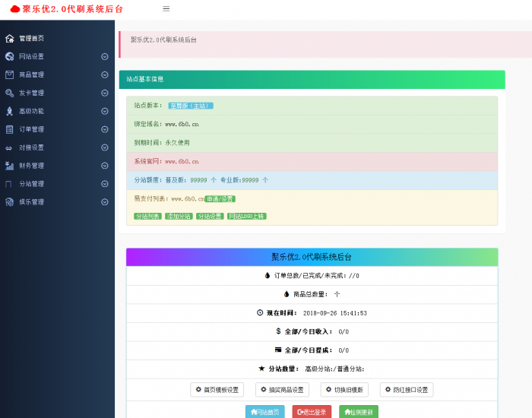Screen dimensions: 532x418
Task: Click the chart icon beside 财务管理
Action: click(x=10, y=166)
